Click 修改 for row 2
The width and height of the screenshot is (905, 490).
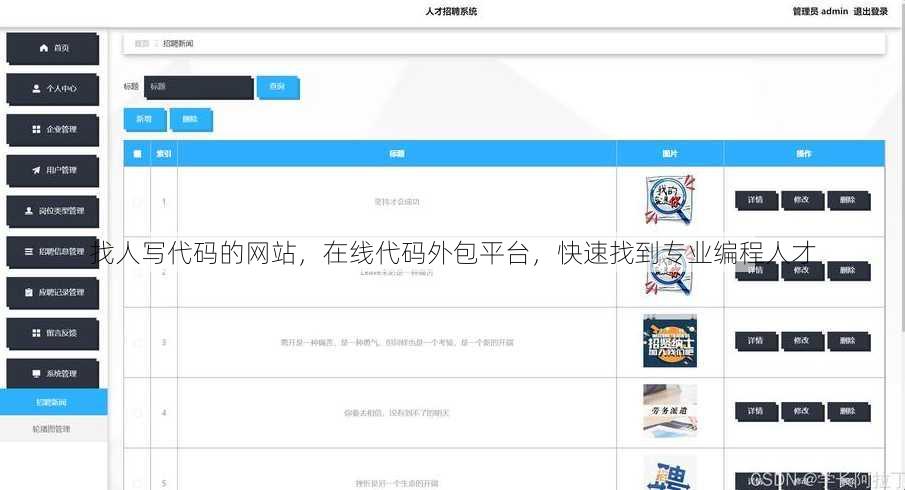click(x=802, y=270)
